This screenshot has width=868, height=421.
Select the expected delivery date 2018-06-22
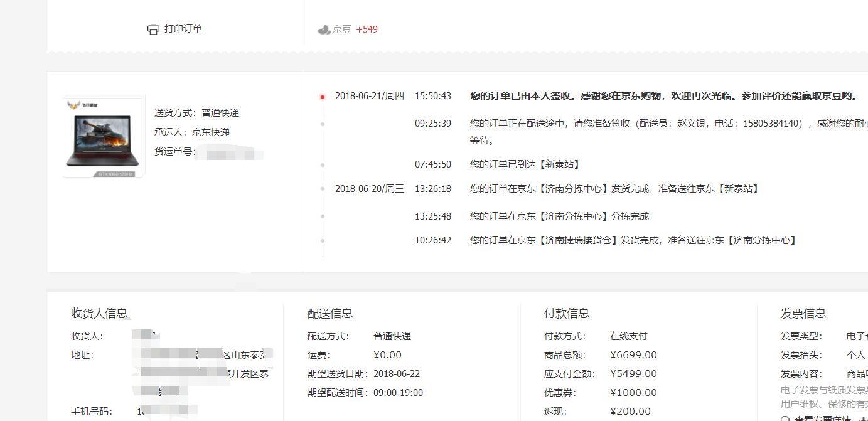[x=397, y=374]
